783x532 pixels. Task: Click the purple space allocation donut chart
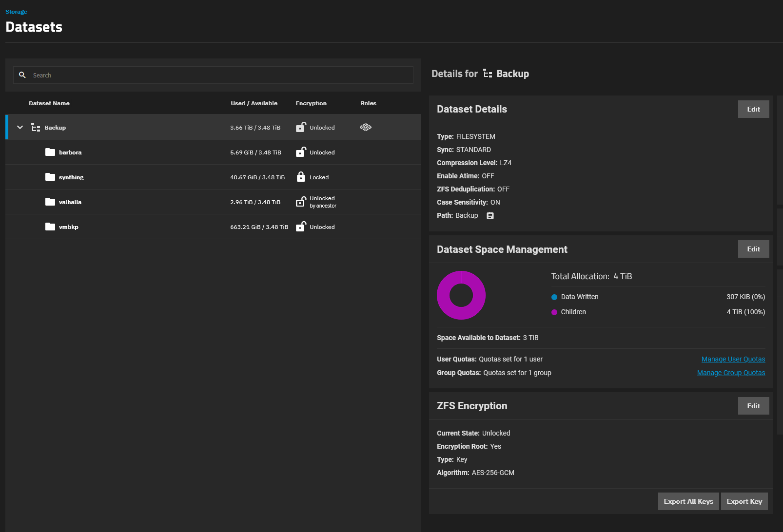point(461,295)
